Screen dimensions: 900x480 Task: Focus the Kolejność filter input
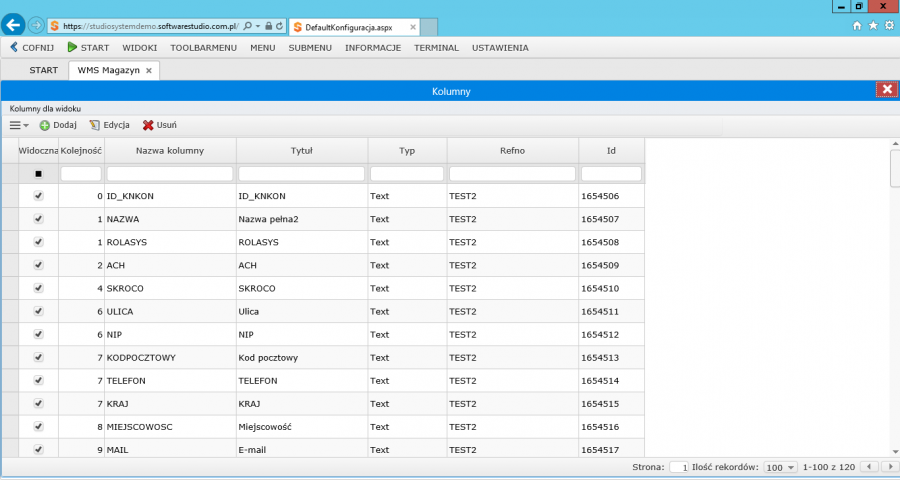pos(81,173)
